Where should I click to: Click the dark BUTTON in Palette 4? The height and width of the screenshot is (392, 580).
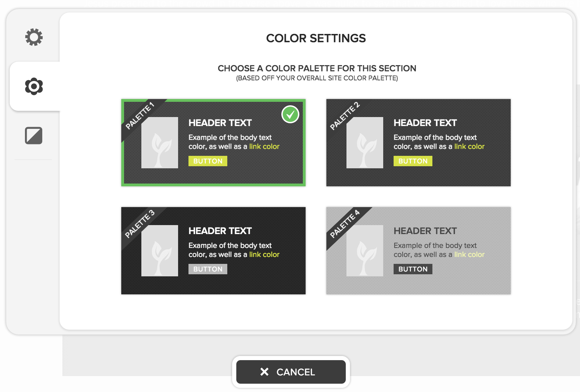[413, 269]
